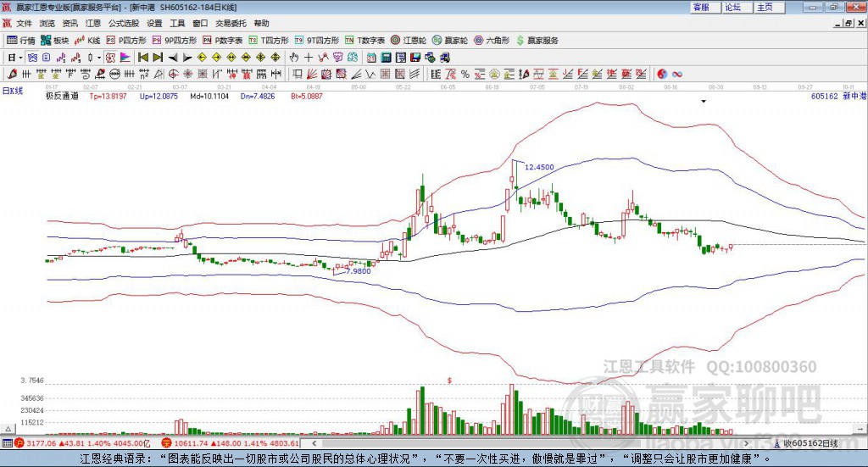Viewport: 868px width, 467px height.
Task: Click the grid icon at status bar left
Action: pos(7,443)
